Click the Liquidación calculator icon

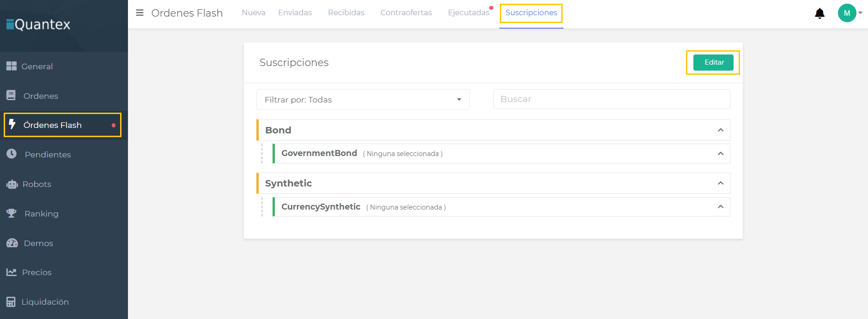[11, 302]
